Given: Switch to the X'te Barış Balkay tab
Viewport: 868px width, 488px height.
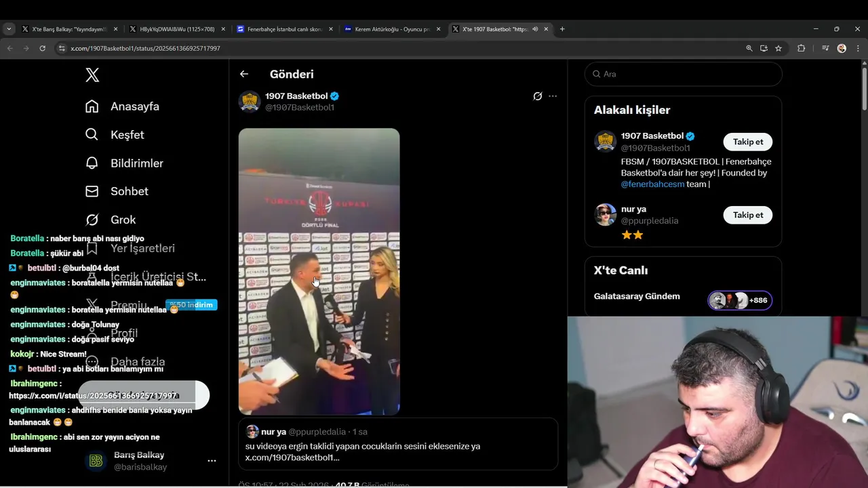Looking at the screenshot, I should 69,29.
